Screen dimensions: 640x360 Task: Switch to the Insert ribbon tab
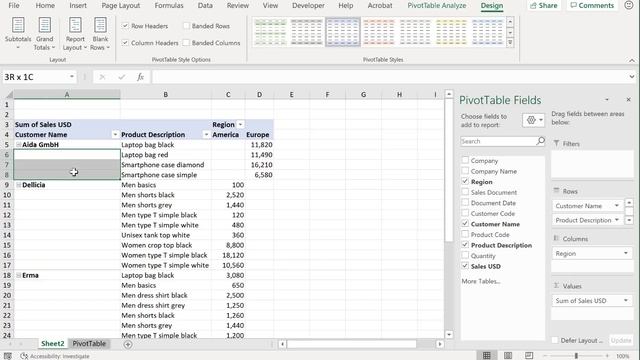pos(78,5)
